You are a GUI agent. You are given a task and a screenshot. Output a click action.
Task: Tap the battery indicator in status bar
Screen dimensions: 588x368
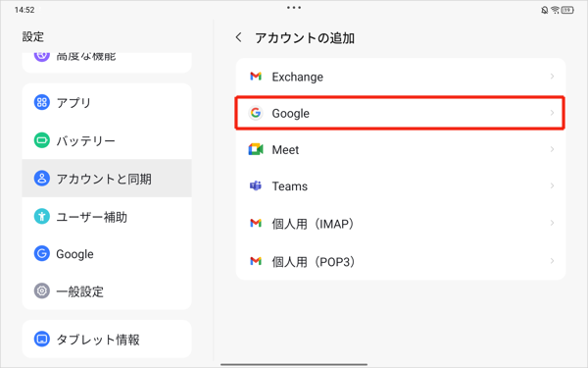point(567,10)
